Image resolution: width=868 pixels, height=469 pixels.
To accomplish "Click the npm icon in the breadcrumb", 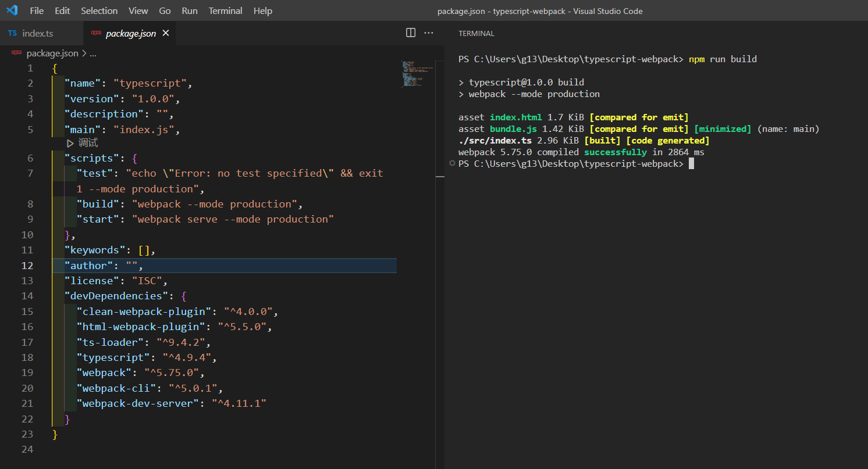I will tap(17, 53).
